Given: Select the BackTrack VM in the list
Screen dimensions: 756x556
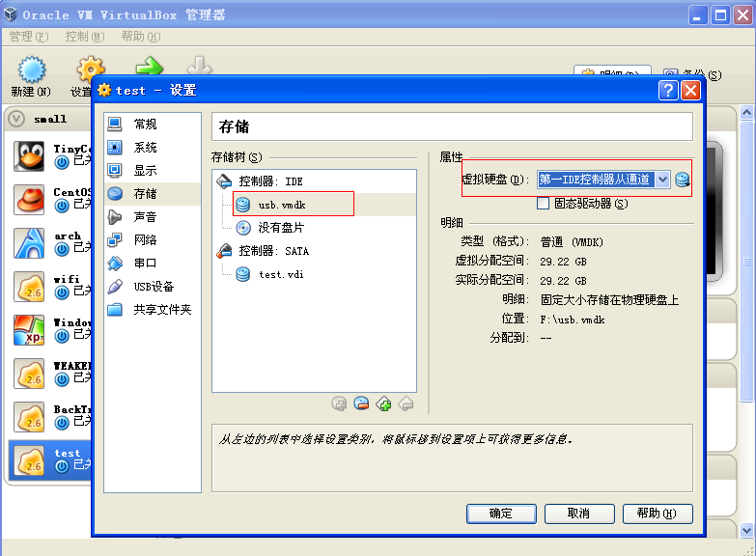Looking at the screenshot, I should click(x=50, y=417).
